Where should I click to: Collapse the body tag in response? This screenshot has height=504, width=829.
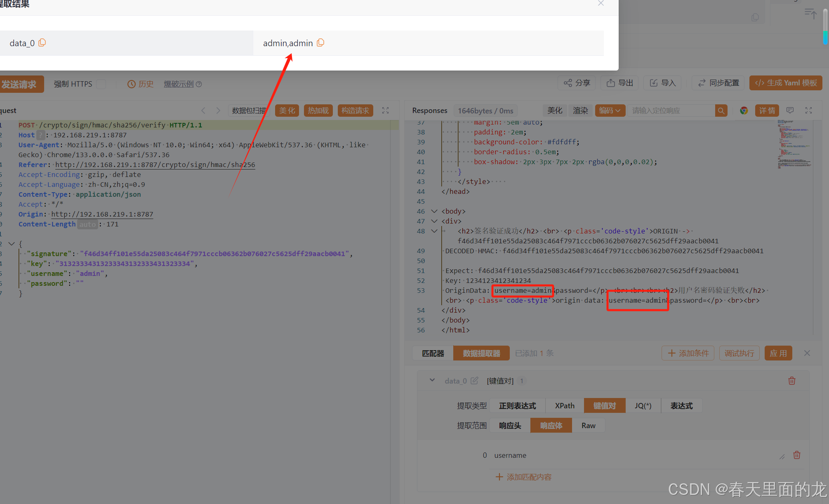(434, 211)
